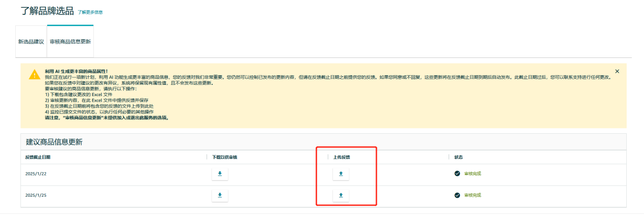This screenshot has width=644, height=215.
Task: Click the checkmark status icon for 2025/1/25
Action: 457,195
